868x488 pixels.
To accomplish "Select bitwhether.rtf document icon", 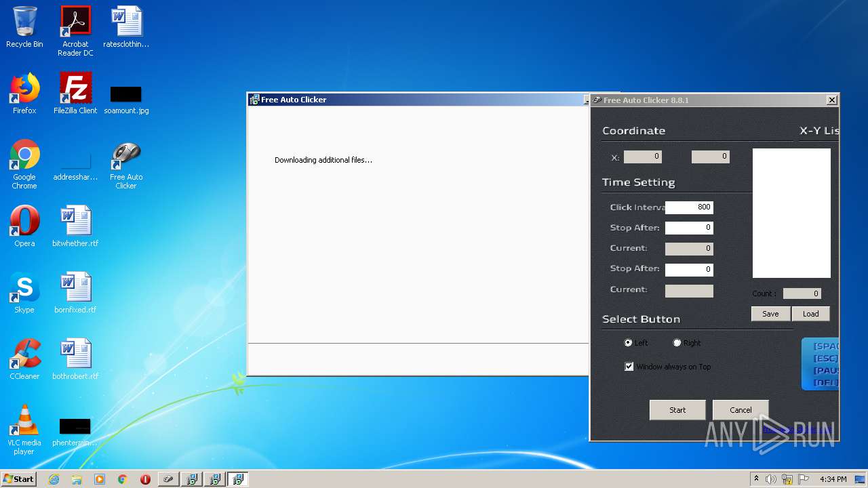I will click(x=75, y=226).
